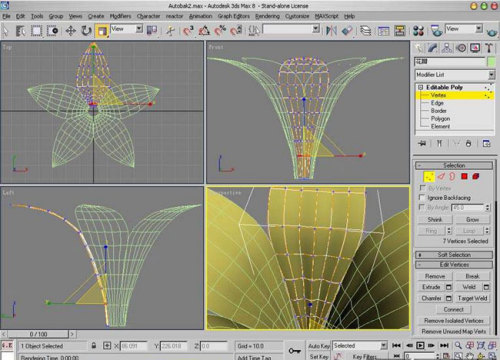Toggle the By Vertex checkbox
Viewport: 500px width, 360px height.
pos(422,188)
